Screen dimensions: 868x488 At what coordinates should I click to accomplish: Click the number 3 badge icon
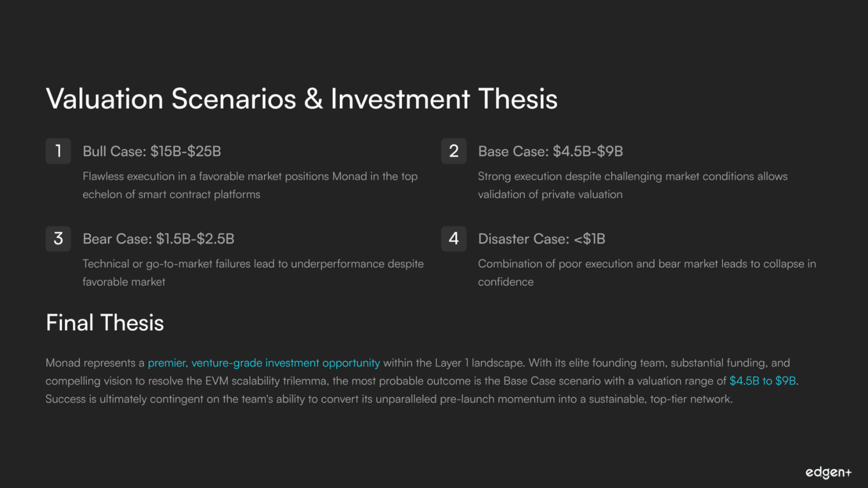58,239
